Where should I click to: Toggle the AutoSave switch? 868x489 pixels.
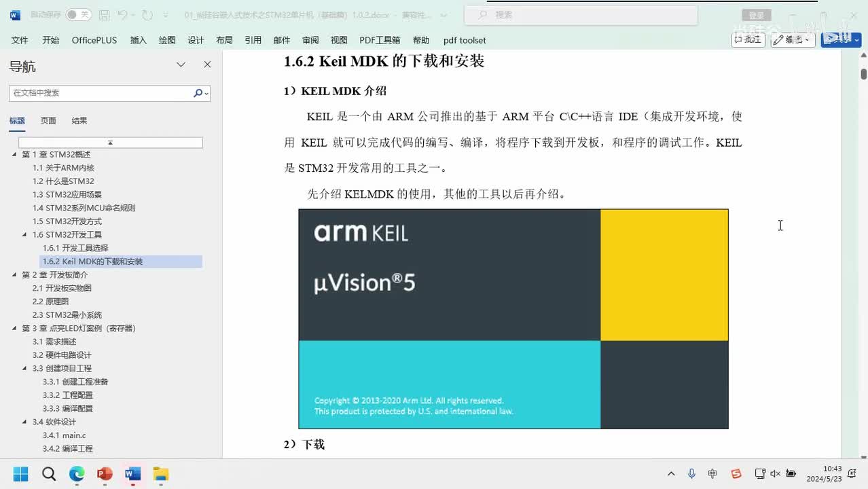point(79,14)
